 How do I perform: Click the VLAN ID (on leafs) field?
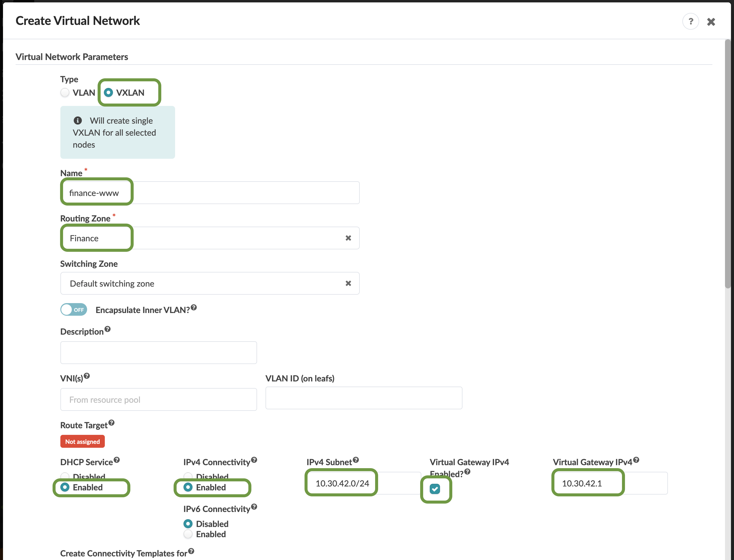pos(363,398)
